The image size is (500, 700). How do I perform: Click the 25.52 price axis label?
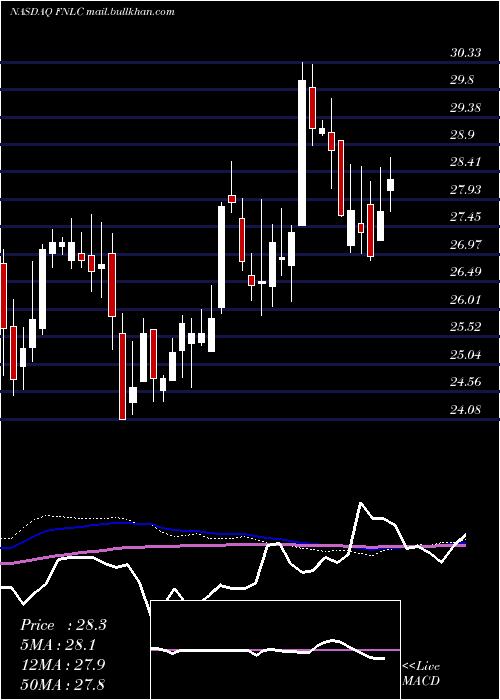pos(466,327)
